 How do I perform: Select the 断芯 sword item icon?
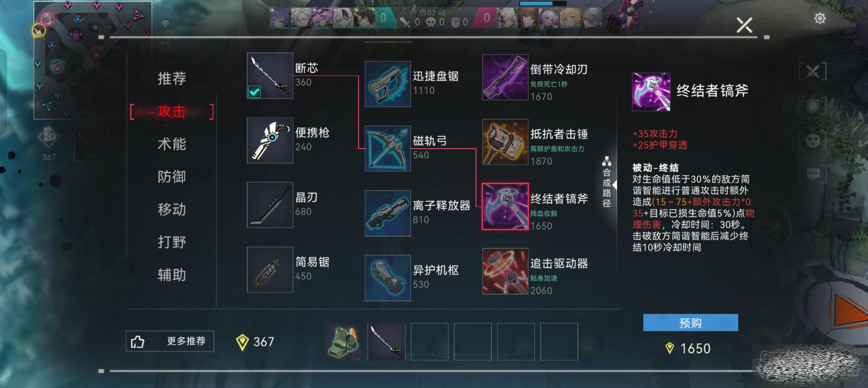pyautogui.click(x=270, y=75)
